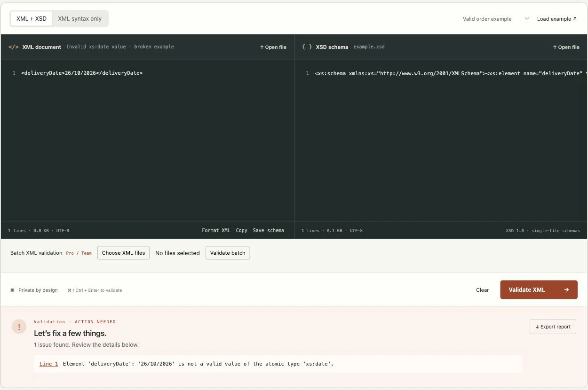Click the 'Invalid xs:date value · broken example' label
The width and height of the screenshot is (588, 390).
tap(120, 47)
